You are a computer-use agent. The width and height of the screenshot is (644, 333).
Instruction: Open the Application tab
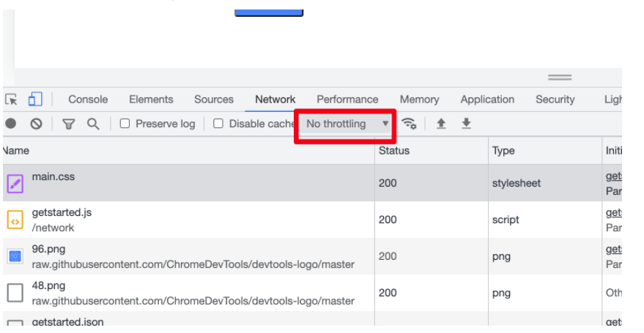[487, 100]
